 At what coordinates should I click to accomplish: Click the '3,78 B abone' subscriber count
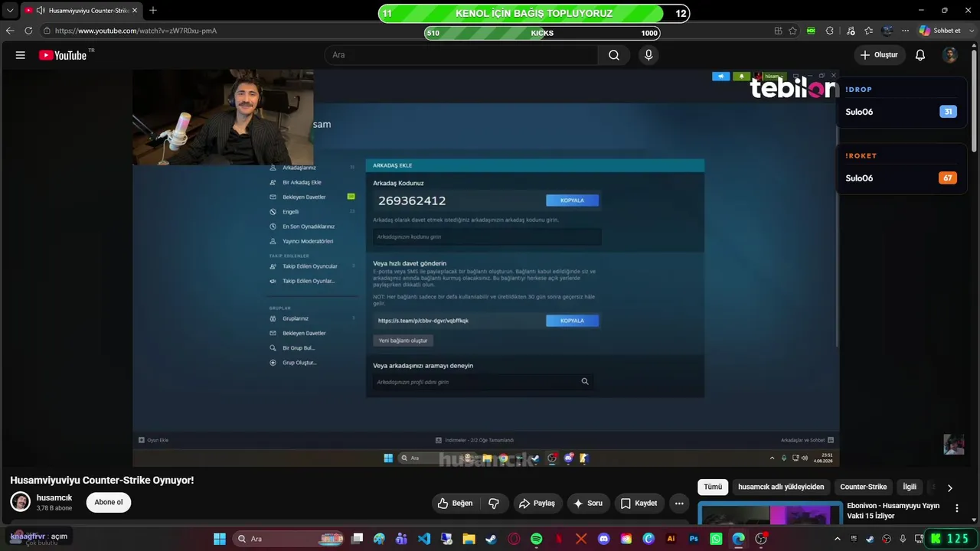tap(54, 508)
